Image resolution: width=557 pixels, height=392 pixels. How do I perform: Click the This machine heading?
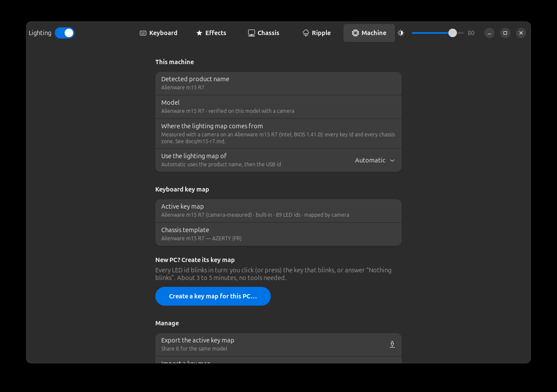[175, 62]
